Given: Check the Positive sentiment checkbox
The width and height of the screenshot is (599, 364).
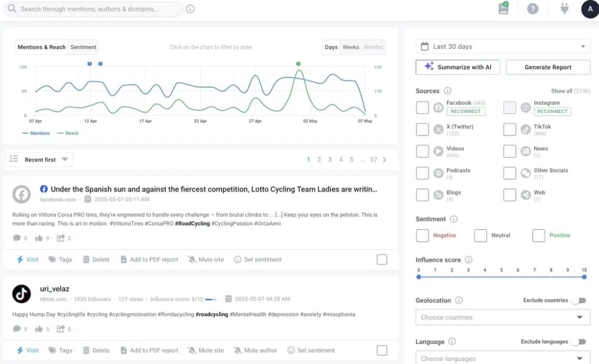Looking at the screenshot, I should (x=539, y=236).
